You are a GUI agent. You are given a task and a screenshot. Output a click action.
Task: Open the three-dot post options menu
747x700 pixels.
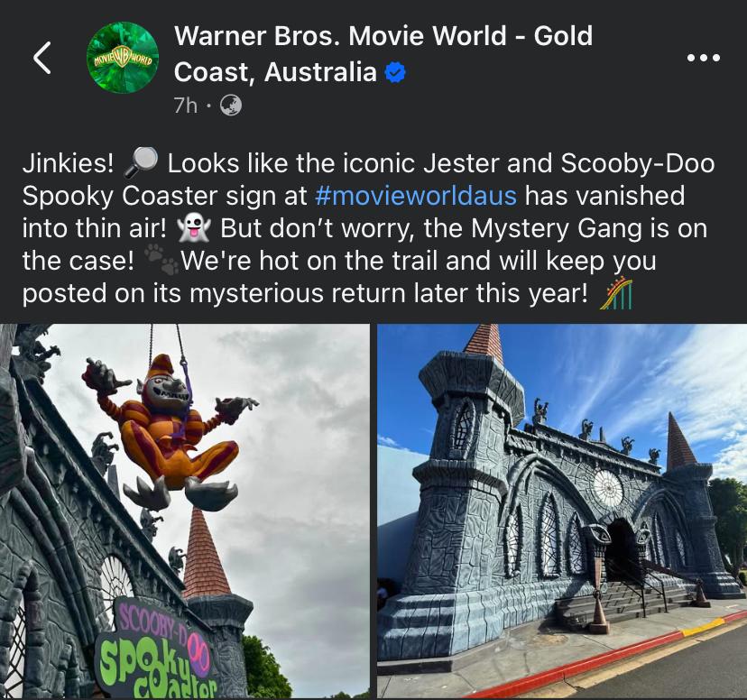click(704, 58)
